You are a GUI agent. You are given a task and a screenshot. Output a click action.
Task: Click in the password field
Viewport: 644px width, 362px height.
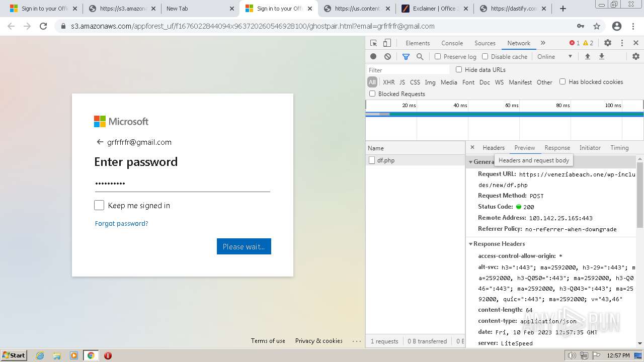[182, 184]
